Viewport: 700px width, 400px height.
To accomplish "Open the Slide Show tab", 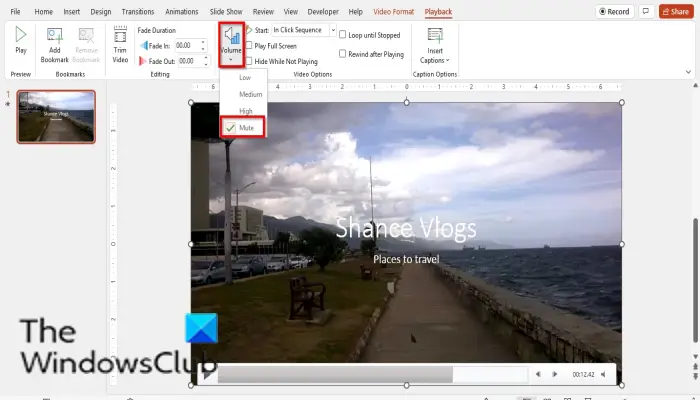I will pos(226,12).
